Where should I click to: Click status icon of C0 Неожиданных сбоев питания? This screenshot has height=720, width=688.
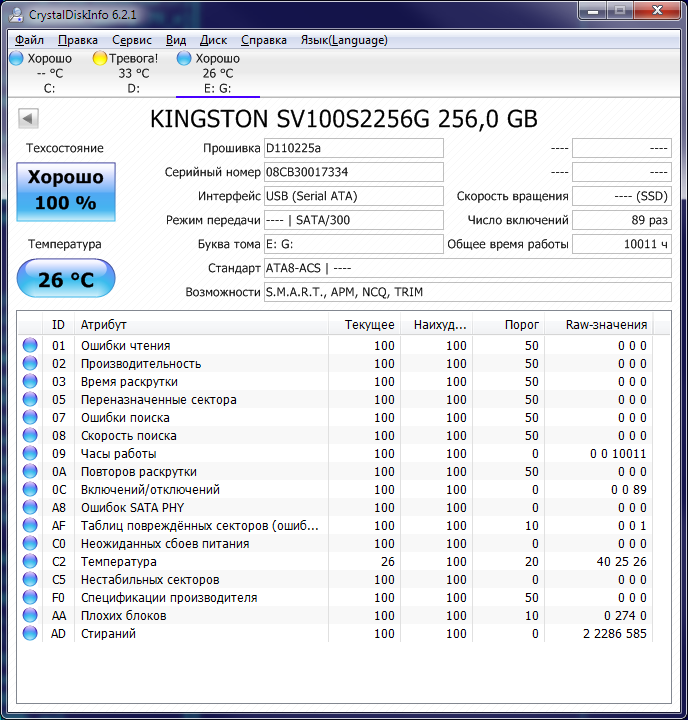pos(30,543)
